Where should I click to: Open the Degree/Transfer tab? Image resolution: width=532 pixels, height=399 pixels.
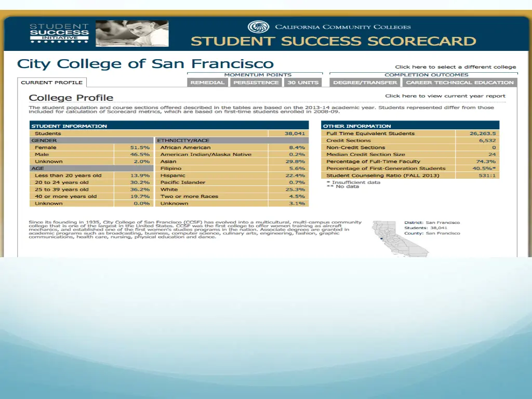[x=365, y=83]
